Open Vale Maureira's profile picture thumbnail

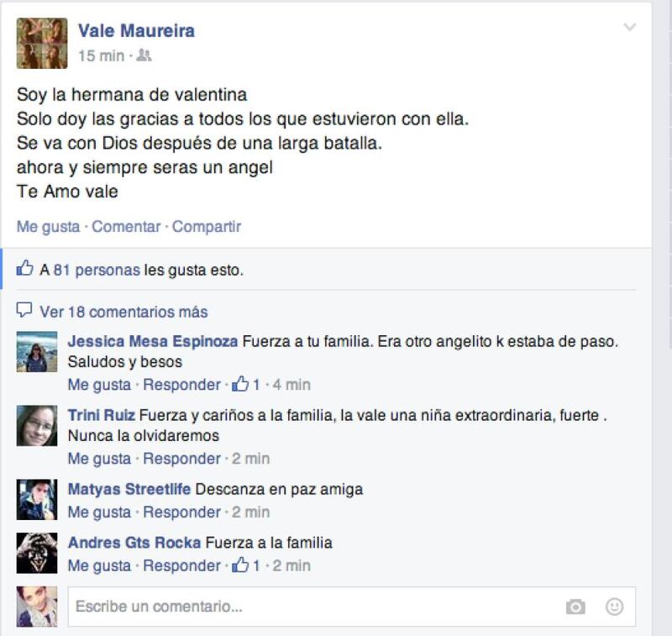(x=42, y=44)
